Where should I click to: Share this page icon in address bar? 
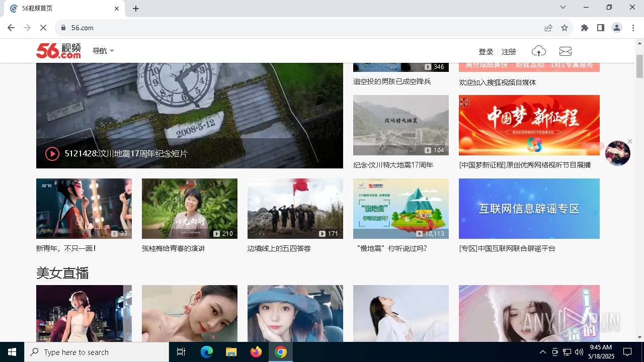[548, 28]
